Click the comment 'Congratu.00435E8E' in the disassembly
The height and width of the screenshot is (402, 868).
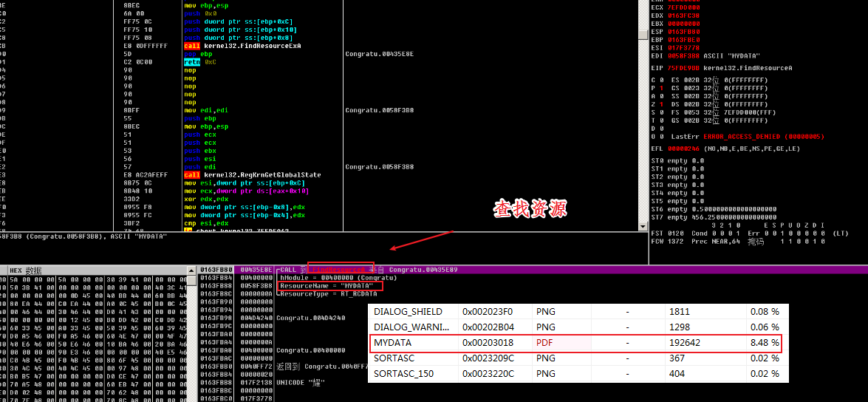tap(379, 54)
